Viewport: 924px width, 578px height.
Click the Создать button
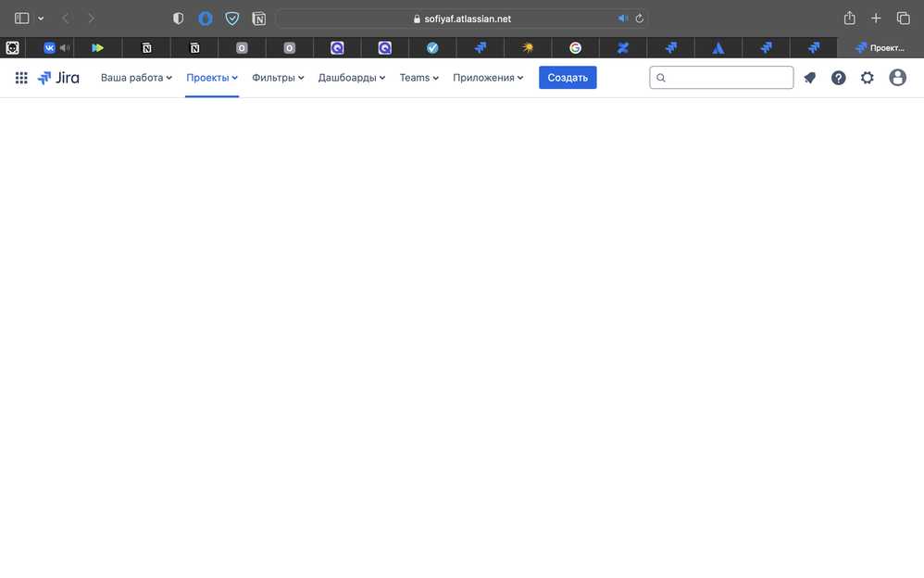coord(568,78)
